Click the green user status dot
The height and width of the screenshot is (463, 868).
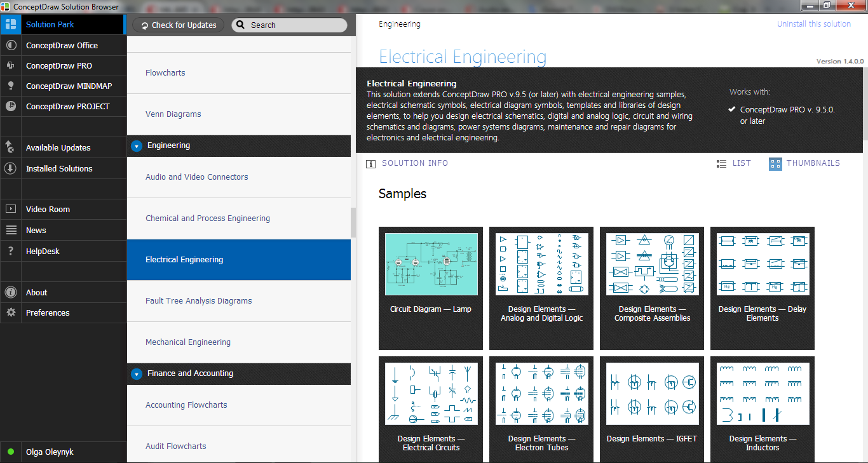11,452
